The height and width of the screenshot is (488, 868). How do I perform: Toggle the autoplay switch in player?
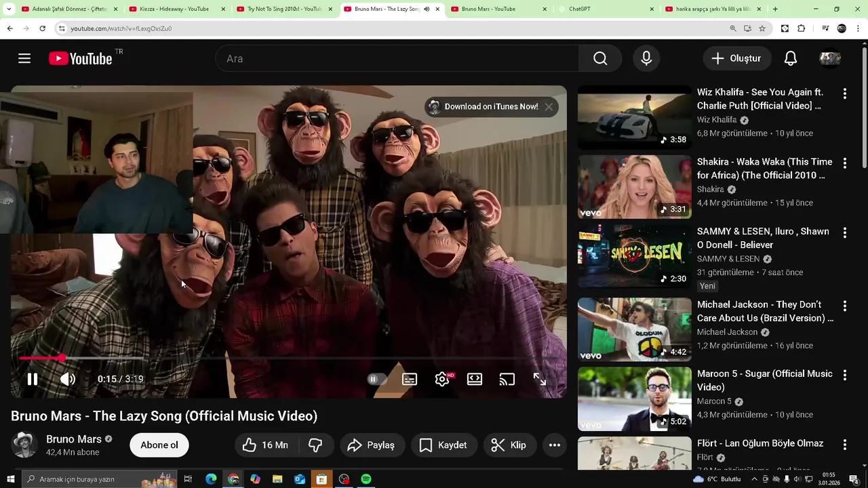(376, 379)
